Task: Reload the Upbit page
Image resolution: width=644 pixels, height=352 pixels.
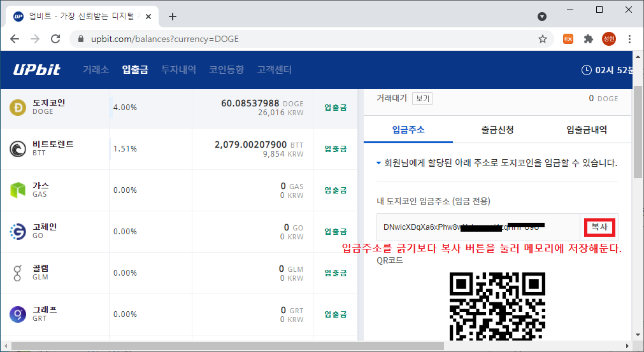Action: point(55,39)
